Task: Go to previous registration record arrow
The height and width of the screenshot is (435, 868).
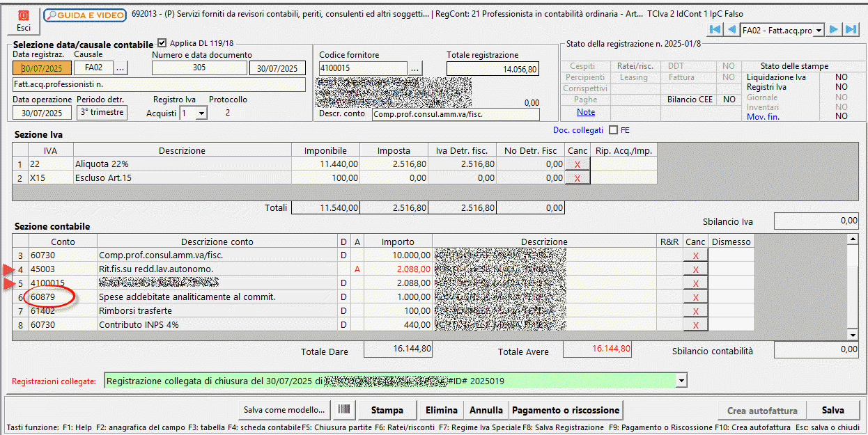Action: click(x=731, y=29)
